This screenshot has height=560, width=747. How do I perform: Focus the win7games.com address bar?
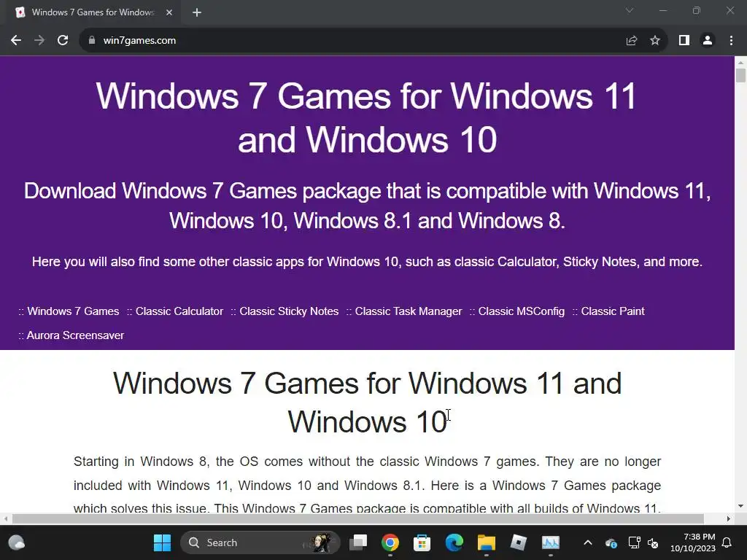tap(352, 41)
